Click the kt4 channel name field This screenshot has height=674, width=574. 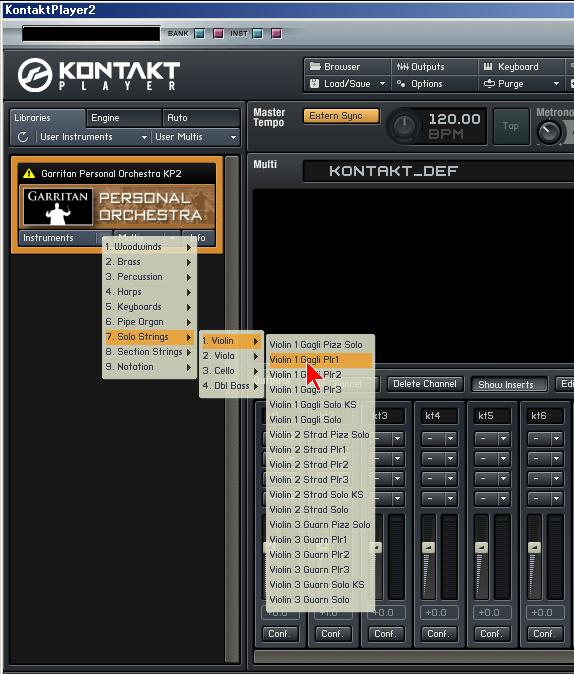coord(439,416)
